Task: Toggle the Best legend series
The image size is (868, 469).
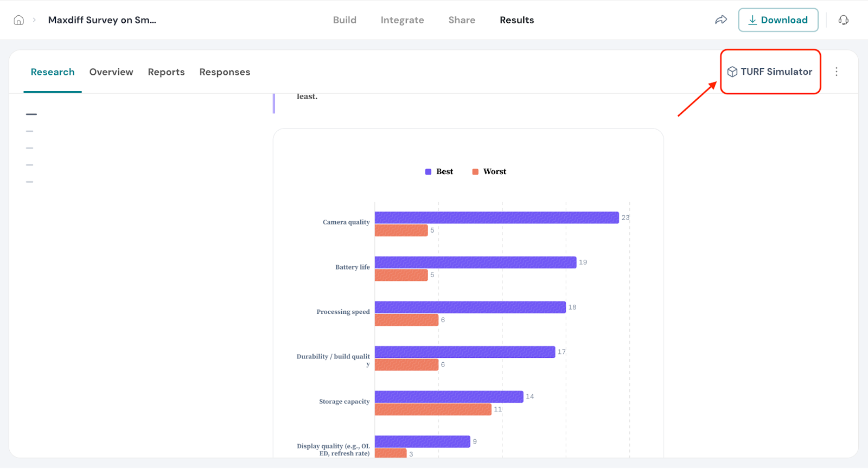Action: tap(439, 171)
